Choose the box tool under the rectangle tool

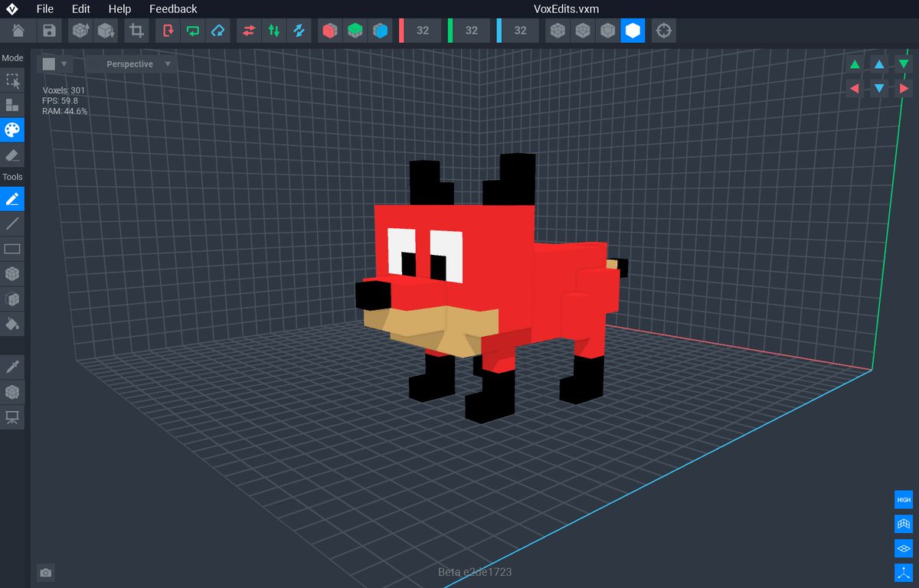pos(12,273)
